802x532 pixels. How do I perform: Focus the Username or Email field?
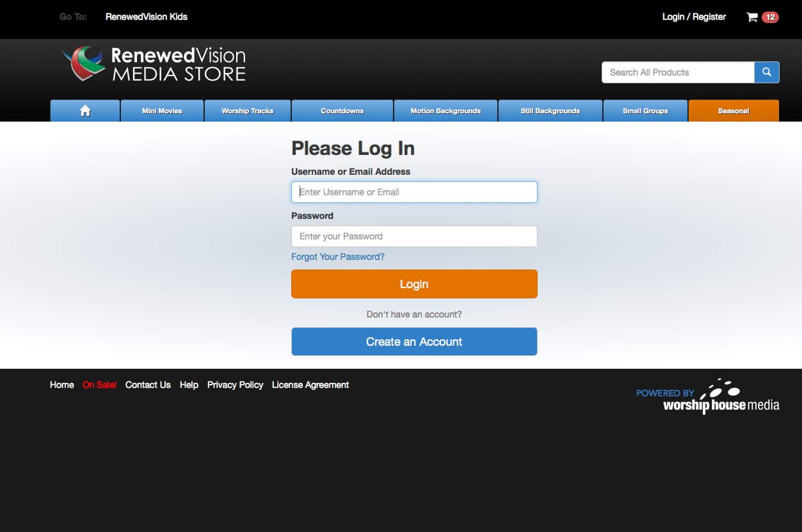click(414, 192)
